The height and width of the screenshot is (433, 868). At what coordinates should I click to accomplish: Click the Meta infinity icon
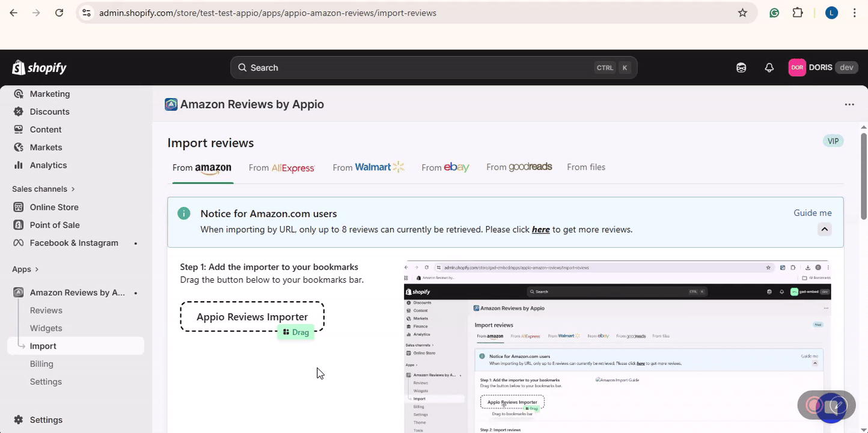tap(19, 243)
